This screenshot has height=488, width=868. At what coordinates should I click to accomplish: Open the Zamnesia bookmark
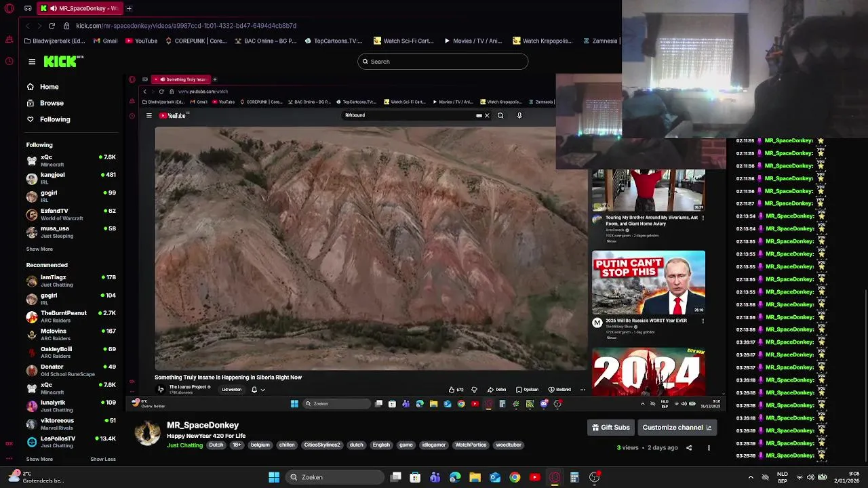click(600, 41)
